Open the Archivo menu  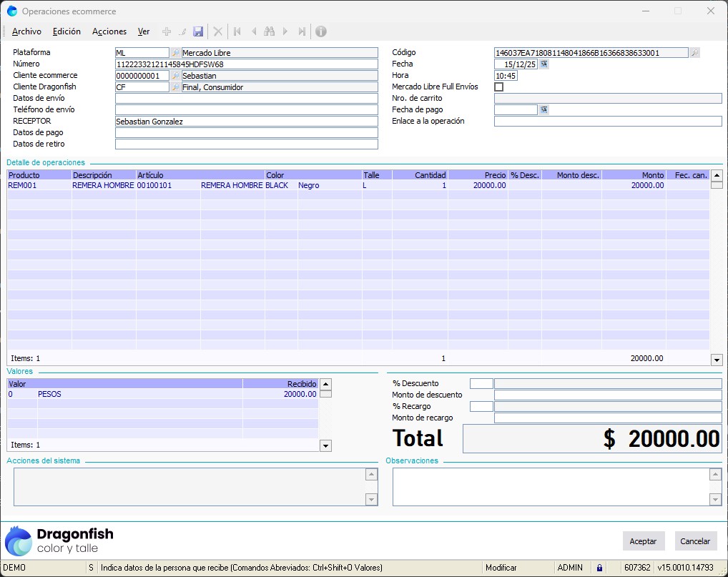click(27, 31)
